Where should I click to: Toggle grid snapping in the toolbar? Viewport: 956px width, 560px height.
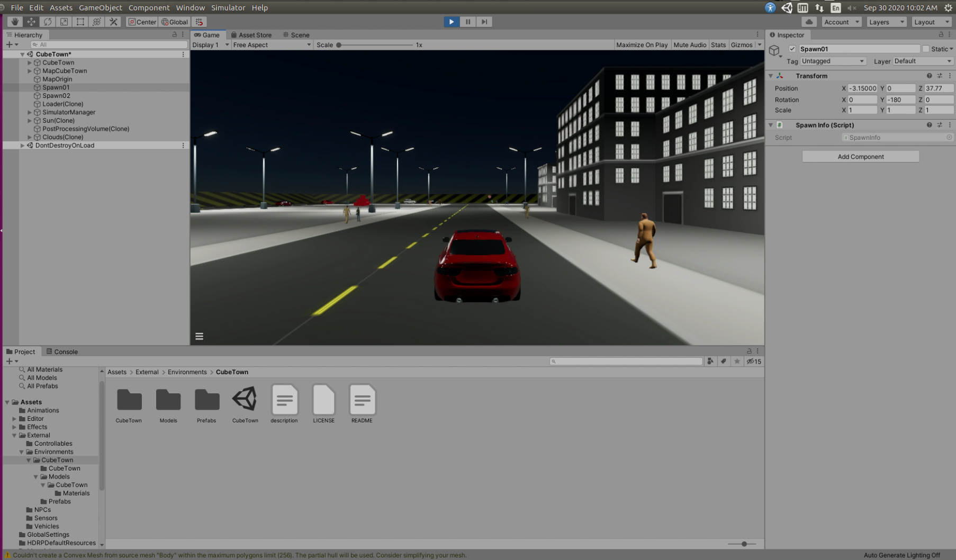click(x=200, y=22)
